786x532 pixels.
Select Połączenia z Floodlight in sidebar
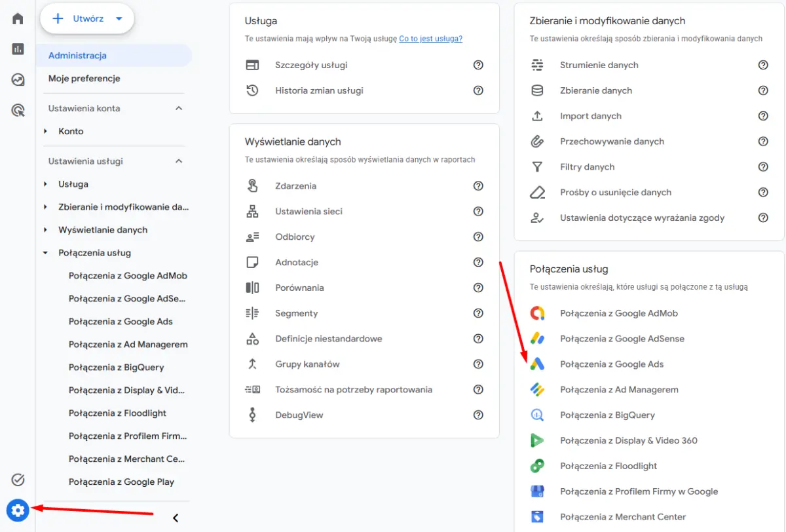tap(117, 413)
